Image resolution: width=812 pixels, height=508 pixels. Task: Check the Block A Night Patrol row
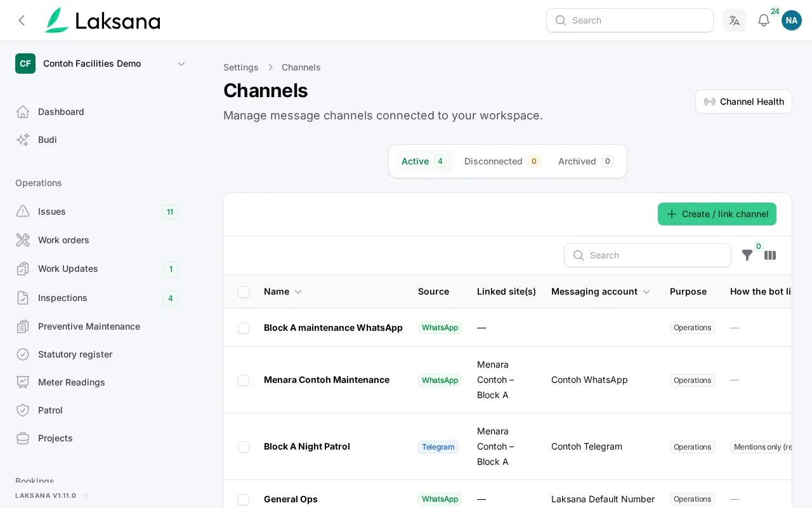244,447
